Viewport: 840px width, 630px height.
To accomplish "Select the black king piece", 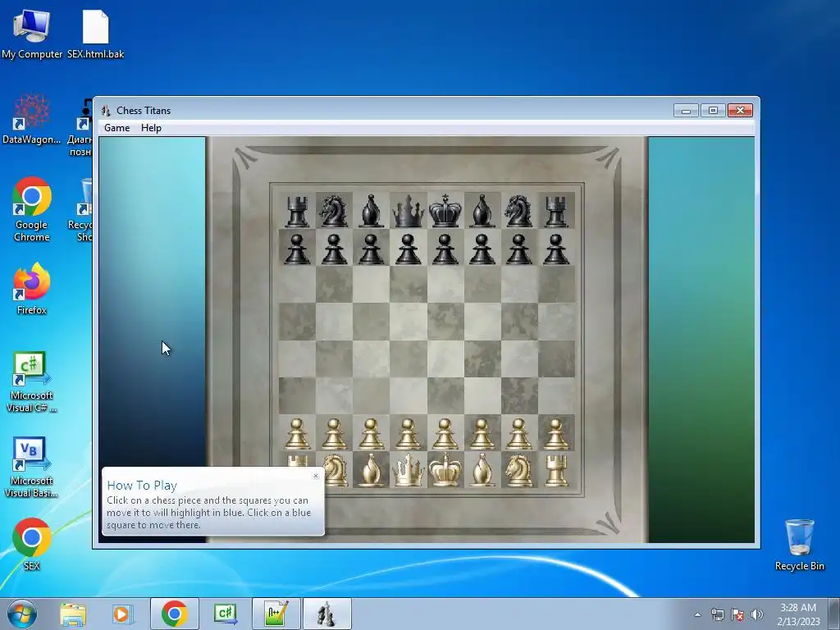I will [445, 211].
